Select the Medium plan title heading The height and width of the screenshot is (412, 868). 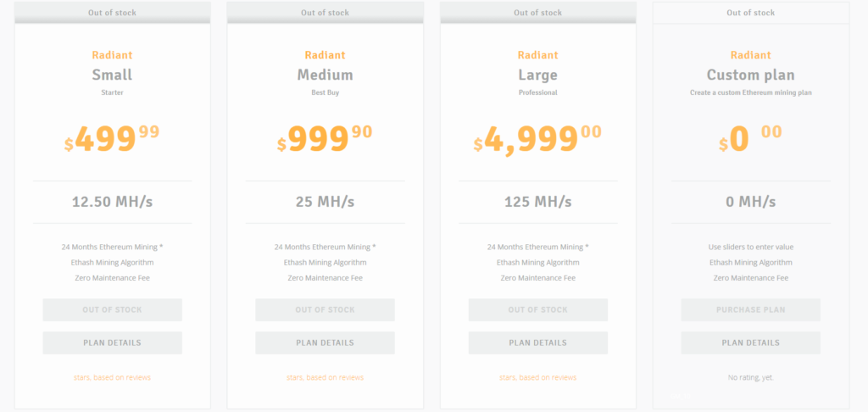(x=325, y=75)
